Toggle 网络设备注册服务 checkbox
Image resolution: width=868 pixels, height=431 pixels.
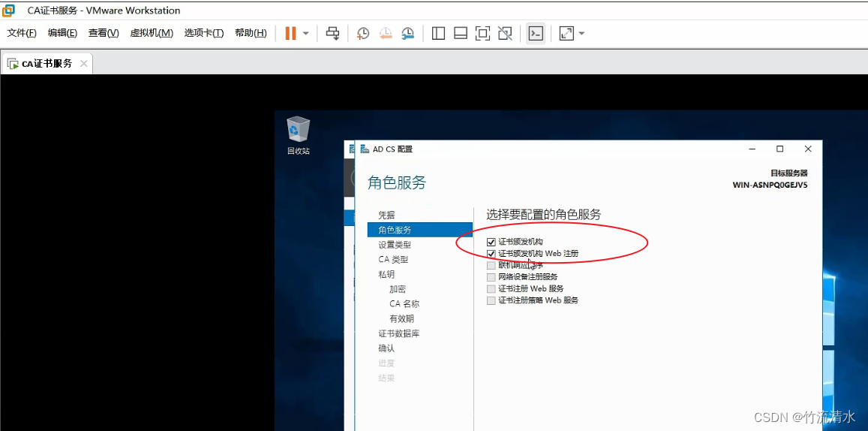[491, 277]
